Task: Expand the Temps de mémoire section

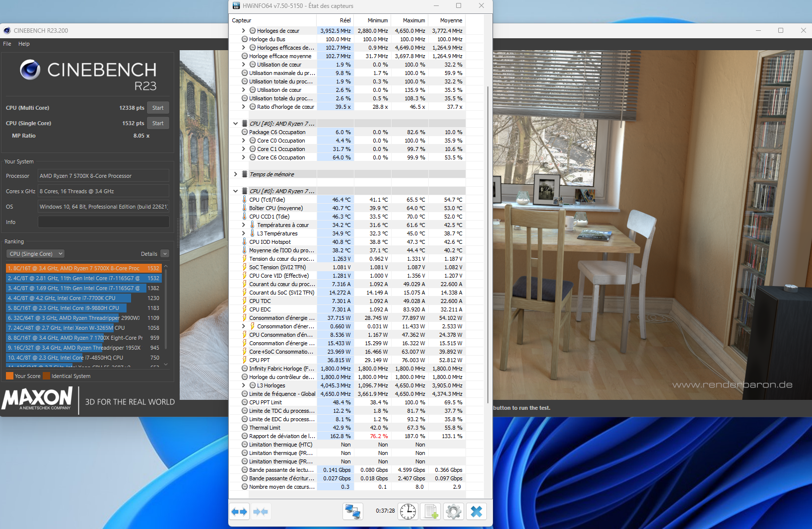Action: [x=235, y=174]
